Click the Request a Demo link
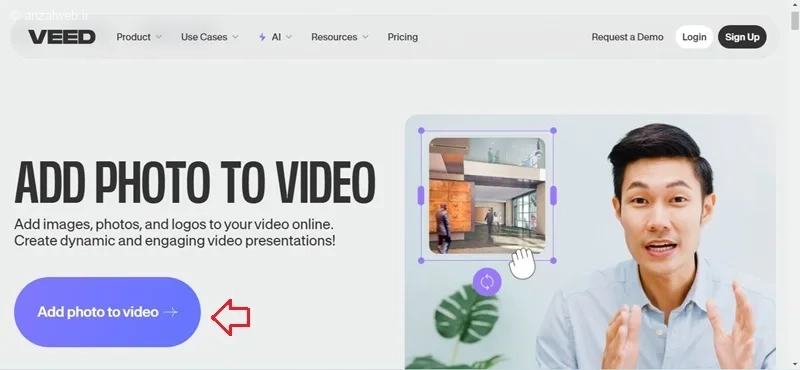 (628, 37)
